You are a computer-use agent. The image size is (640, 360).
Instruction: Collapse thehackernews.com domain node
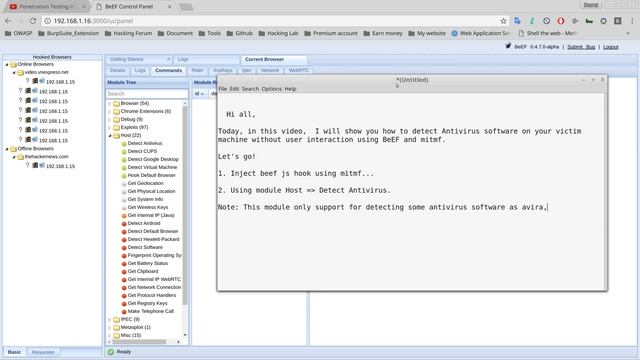[x=14, y=157]
